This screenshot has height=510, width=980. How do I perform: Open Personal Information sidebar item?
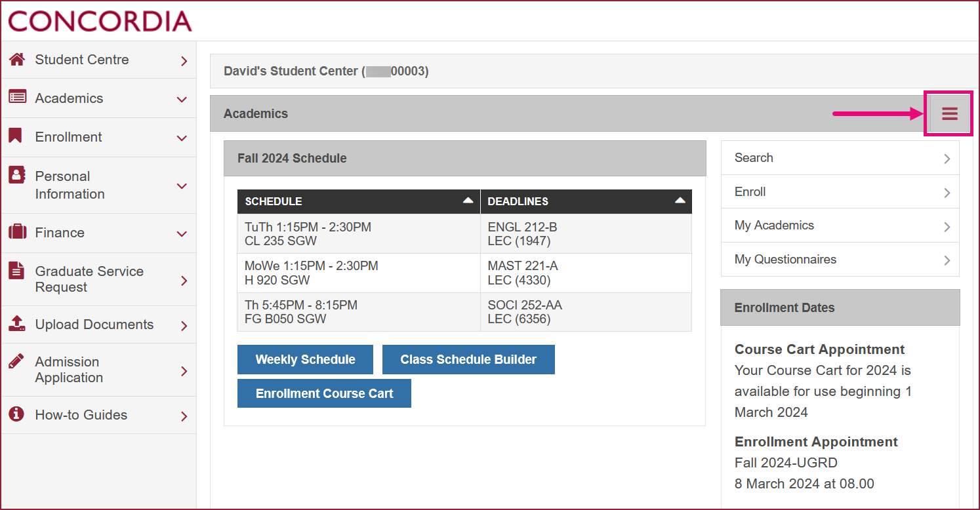[x=98, y=185]
